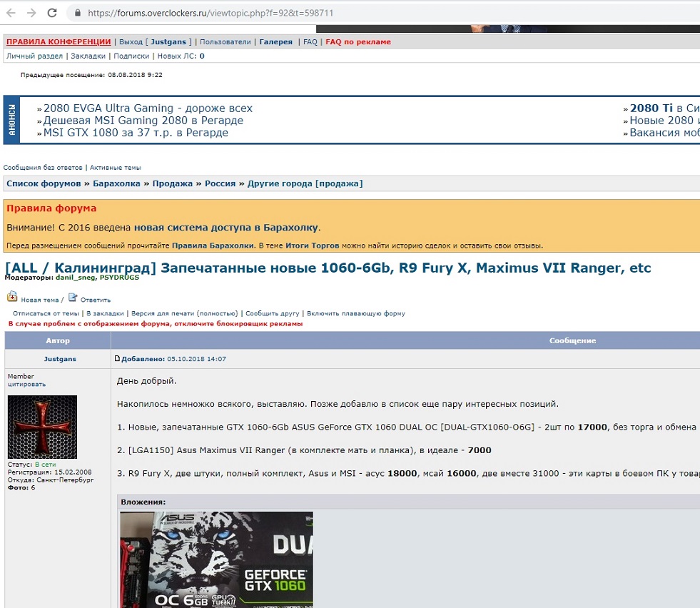Click the post date 05.10.2018 14:07
Screen dimensions: 700x608
[196, 359]
